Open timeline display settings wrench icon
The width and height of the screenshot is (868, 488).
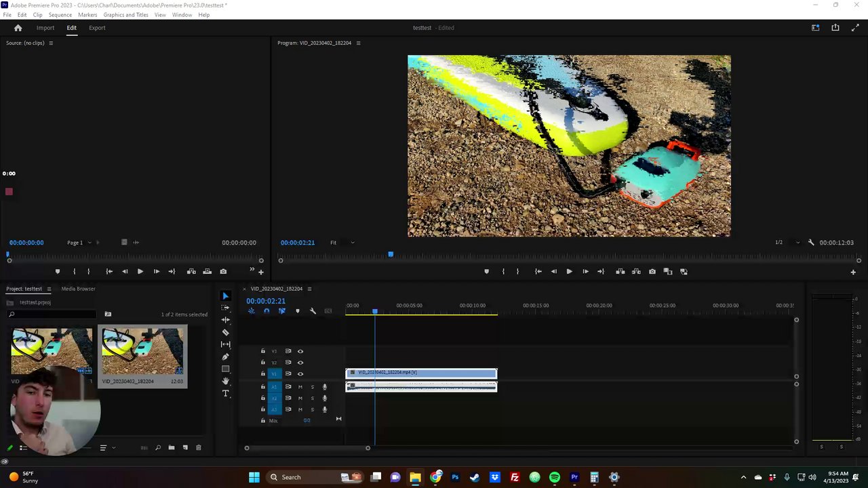(x=313, y=311)
